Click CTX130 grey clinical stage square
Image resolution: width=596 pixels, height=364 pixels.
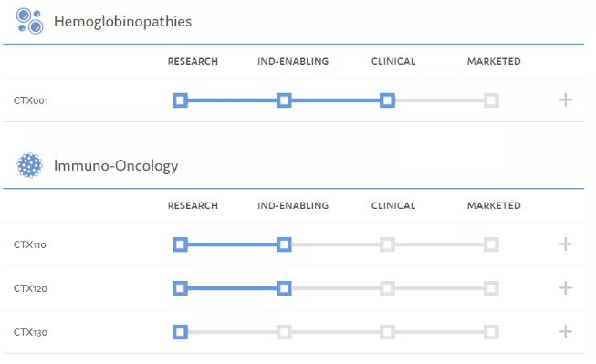(387, 332)
